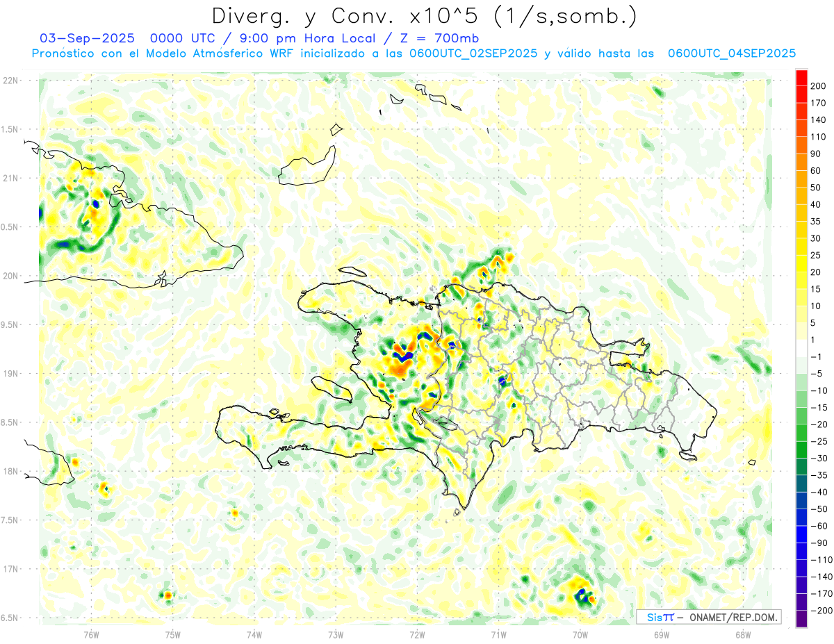Click the red swatch above the 200 colorbar label
The height and width of the screenshot is (644, 834).
pos(801,77)
